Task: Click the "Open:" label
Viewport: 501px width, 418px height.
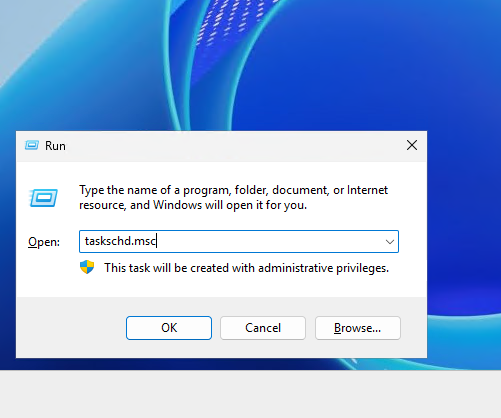Action: pyautogui.click(x=44, y=242)
